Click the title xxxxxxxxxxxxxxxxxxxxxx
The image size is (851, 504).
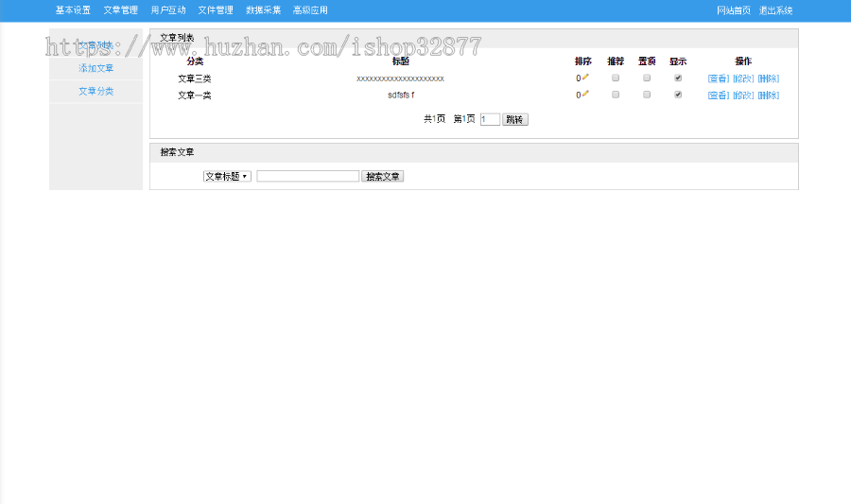401,78
